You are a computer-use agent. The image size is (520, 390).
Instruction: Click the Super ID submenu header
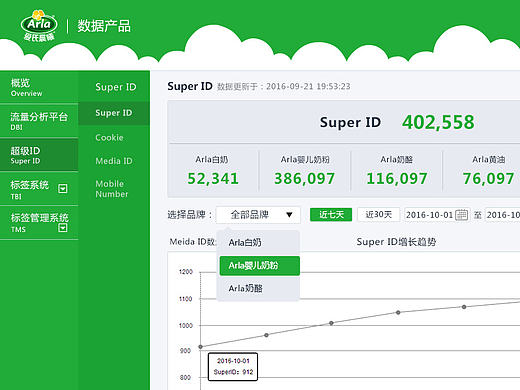click(116, 87)
